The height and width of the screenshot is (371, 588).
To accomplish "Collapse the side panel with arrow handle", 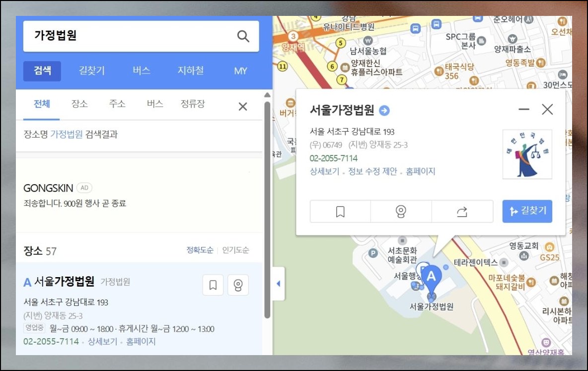I will (278, 284).
